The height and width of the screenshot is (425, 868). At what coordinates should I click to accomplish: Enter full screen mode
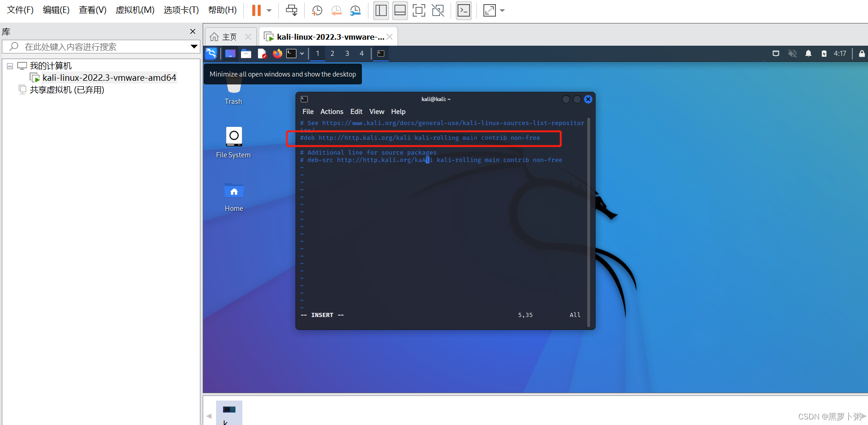point(419,10)
